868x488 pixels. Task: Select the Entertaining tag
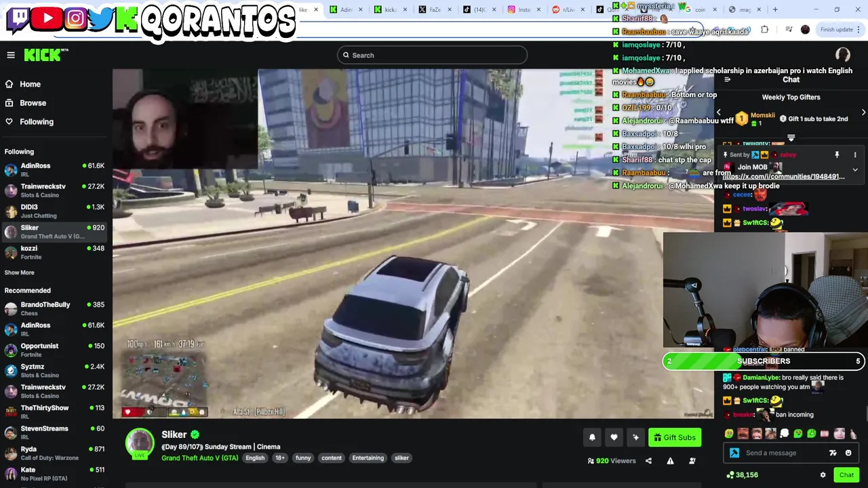click(368, 458)
